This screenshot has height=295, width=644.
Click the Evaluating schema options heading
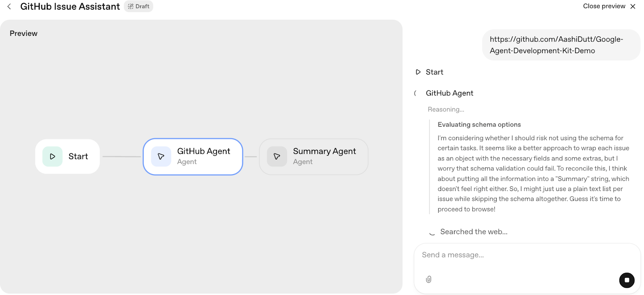tap(479, 124)
